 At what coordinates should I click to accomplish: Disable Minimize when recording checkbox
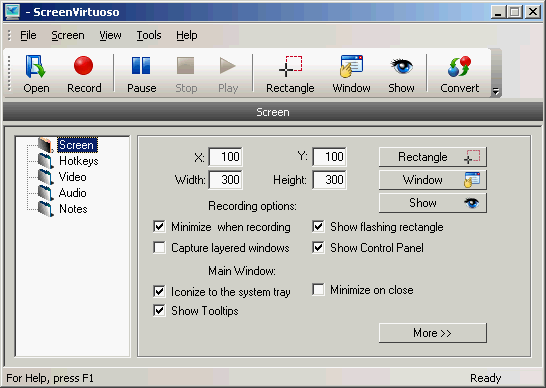(x=159, y=227)
